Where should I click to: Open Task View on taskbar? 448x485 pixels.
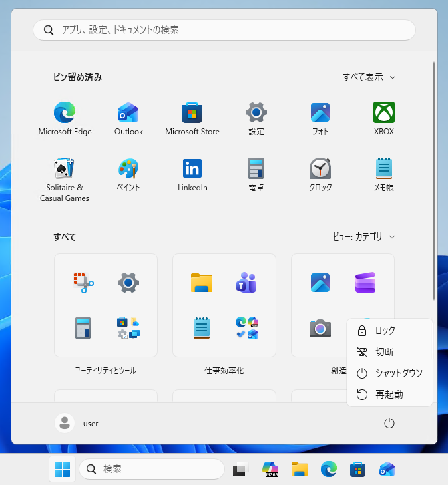[241, 469]
